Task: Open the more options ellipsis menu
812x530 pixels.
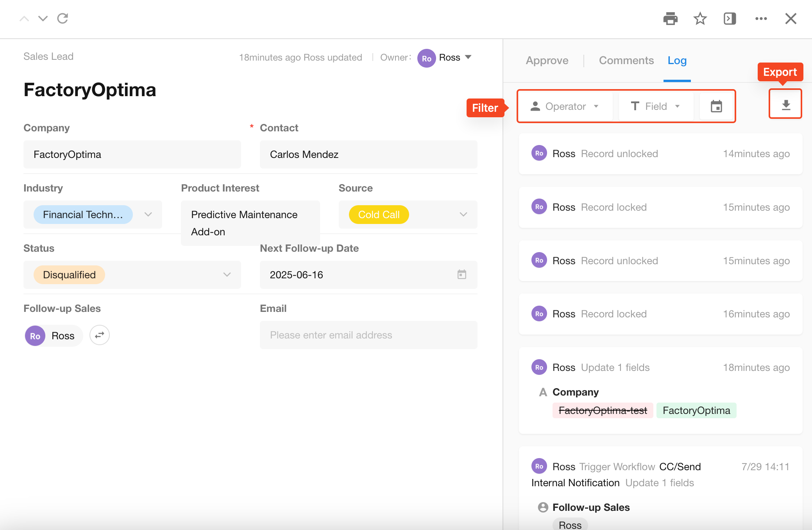Action: [x=761, y=18]
